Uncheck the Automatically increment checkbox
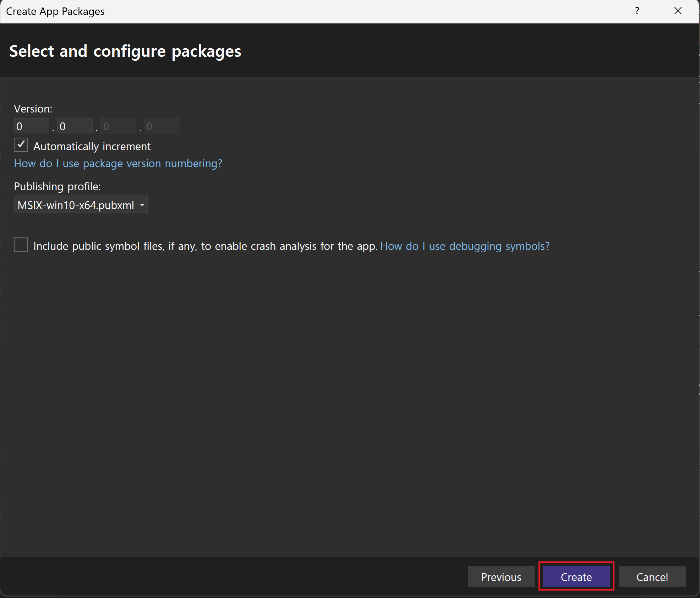 [21, 145]
